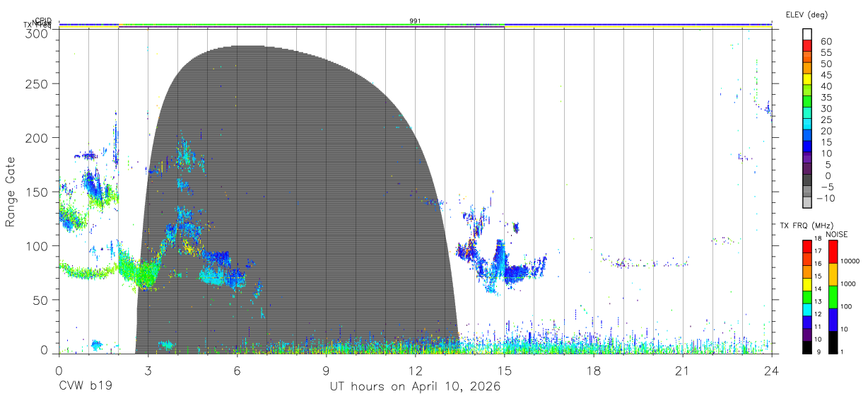The height and width of the screenshot is (401, 868).
Task: Click the yellow ELEV swatch between 45 and 40
Action: tap(807, 80)
